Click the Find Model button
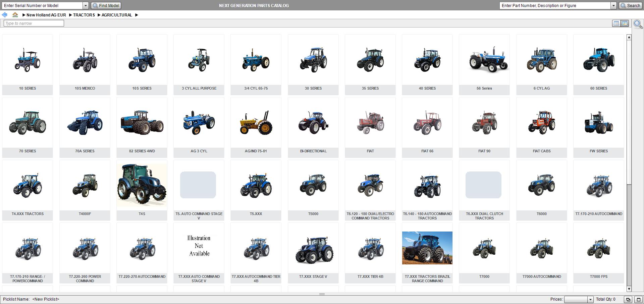This screenshot has width=644, height=304. (106, 5)
